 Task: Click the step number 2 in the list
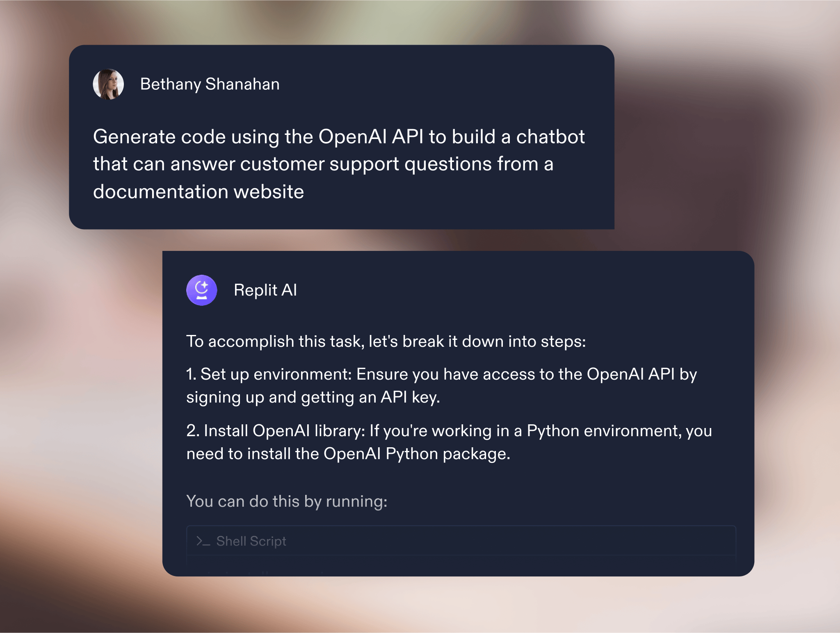point(192,430)
